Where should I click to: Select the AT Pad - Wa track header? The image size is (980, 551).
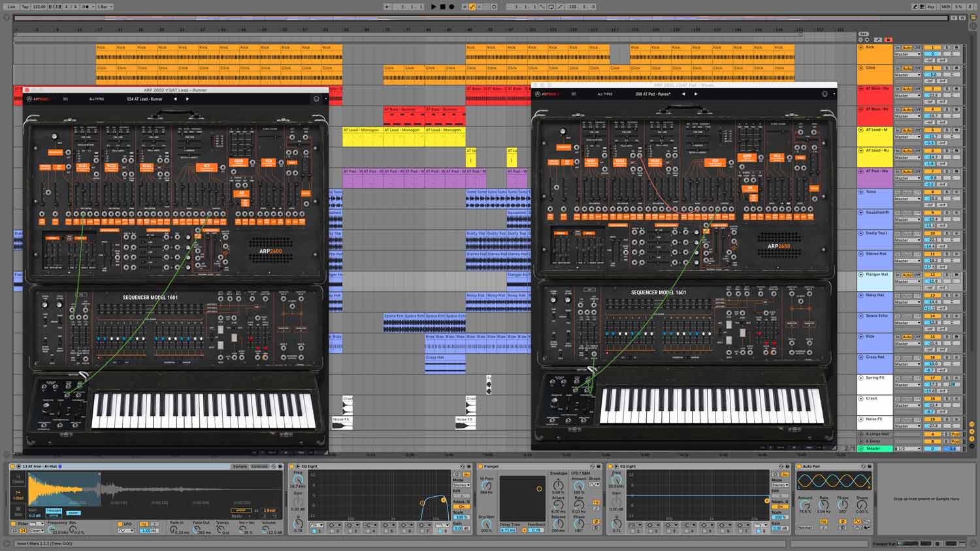[x=877, y=172]
